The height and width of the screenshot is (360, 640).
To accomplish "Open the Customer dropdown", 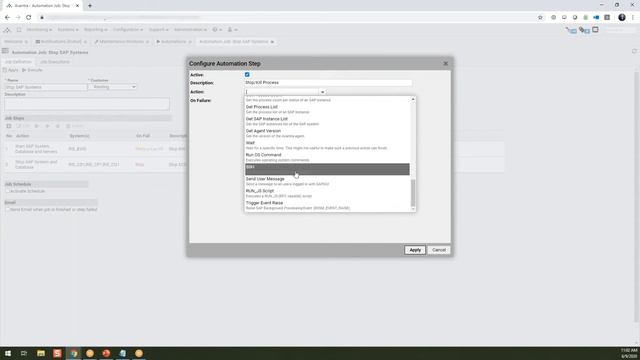I will click(x=112, y=87).
